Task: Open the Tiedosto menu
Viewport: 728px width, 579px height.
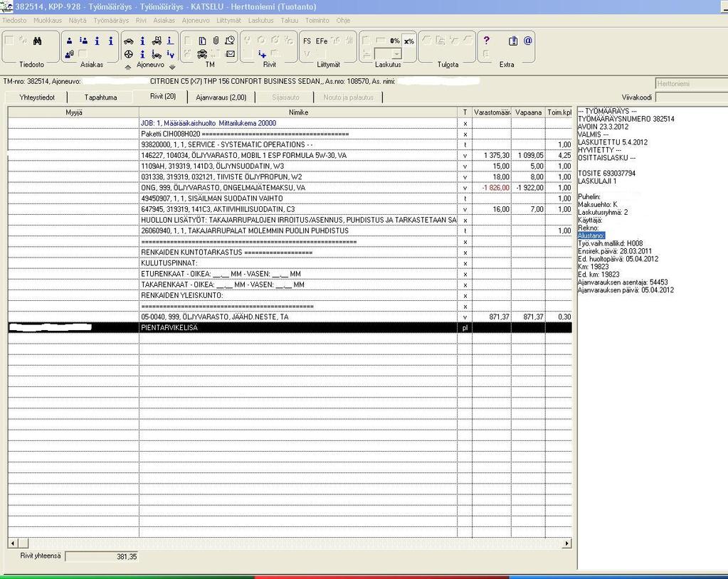Action: click(x=14, y=21)
